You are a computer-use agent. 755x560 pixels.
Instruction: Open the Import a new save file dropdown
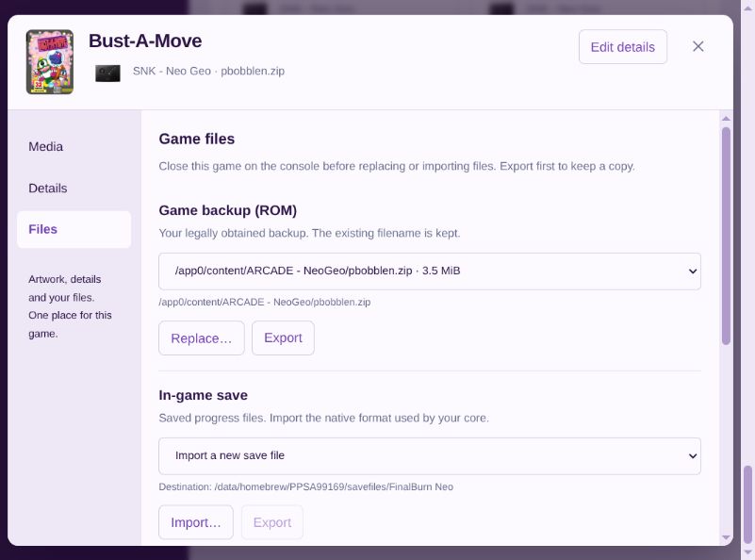click(430, 456)
